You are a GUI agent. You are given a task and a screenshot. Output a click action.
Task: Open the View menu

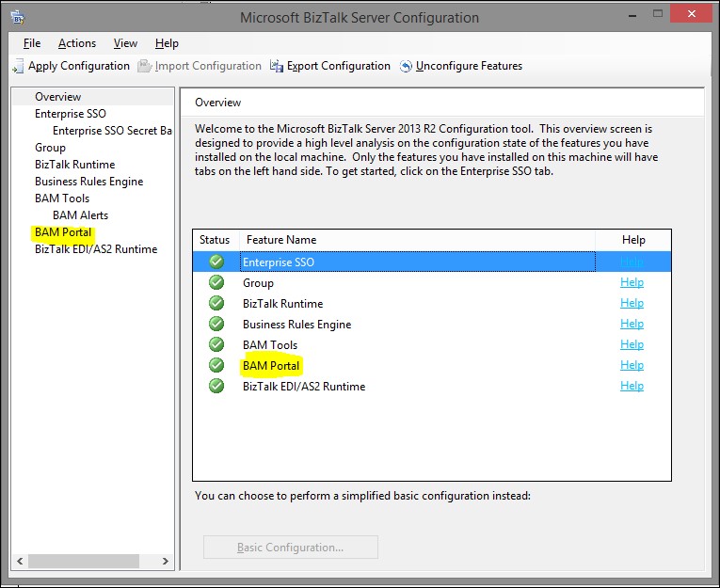tap(125, 43)
